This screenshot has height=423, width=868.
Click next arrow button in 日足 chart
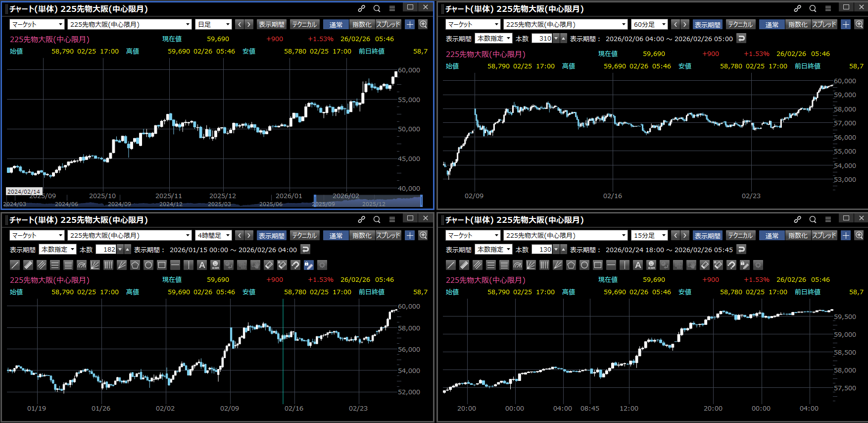pyautogui.click(x=249, y=24)
